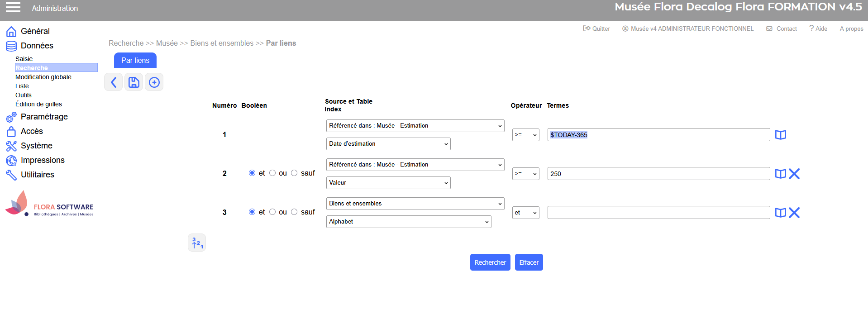Open index book icon for row 3
868x324 pixels.
tap(780, 213)
